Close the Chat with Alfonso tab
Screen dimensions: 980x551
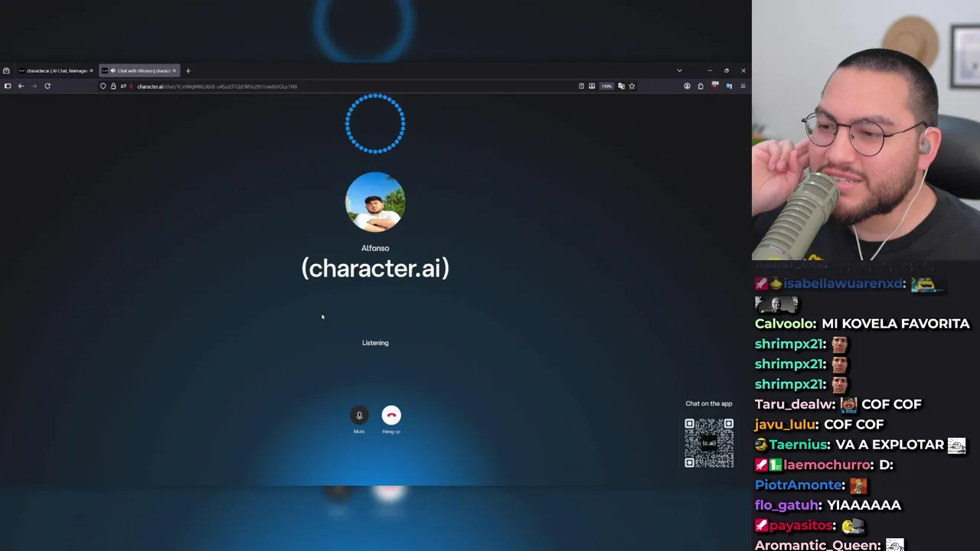[x=174, y=70]
